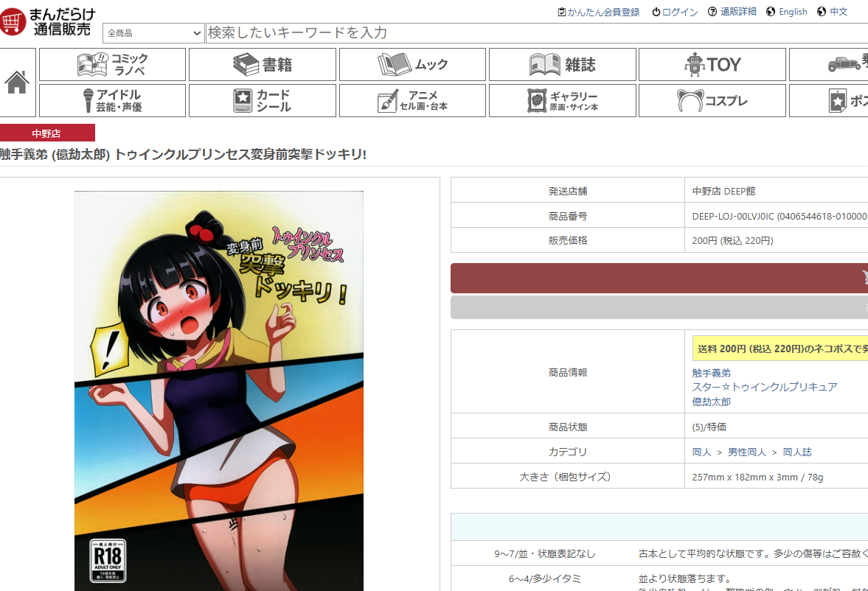Expand the 全商品 category dropdown
Screen dimensions: 868x591
click(153, 33)
